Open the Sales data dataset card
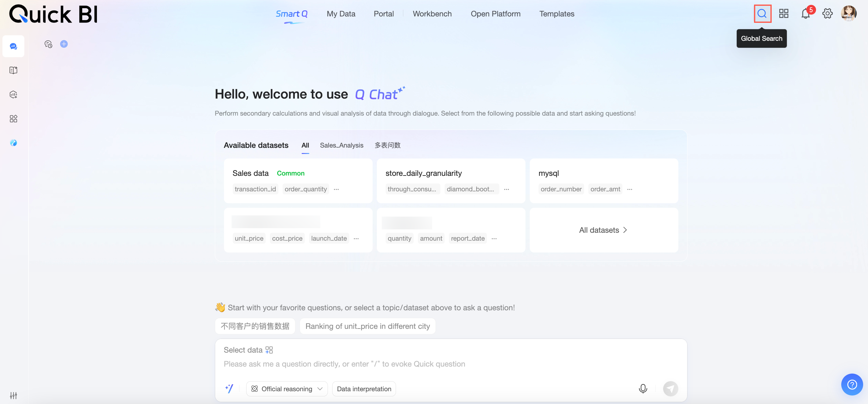The width and height of the screenshot is (868, 404). [298, 181]
